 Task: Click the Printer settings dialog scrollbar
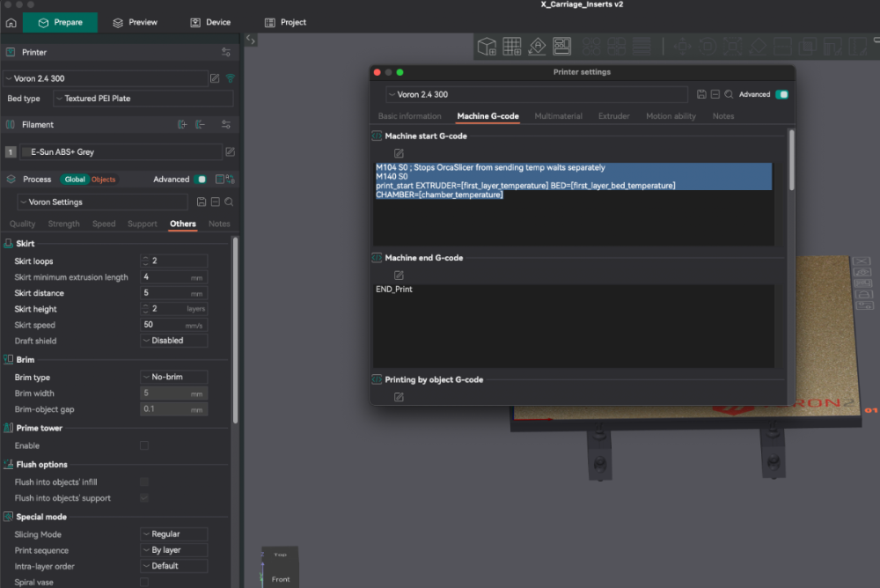(791, 160)
